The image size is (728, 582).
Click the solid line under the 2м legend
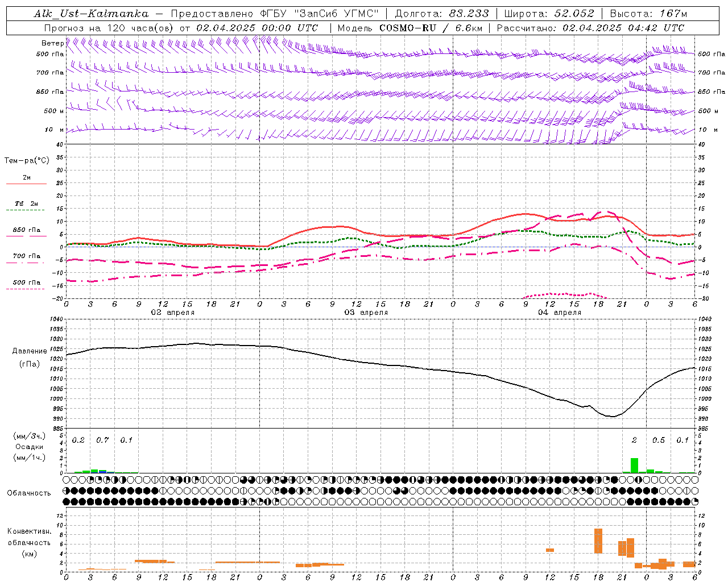point(26,184)
